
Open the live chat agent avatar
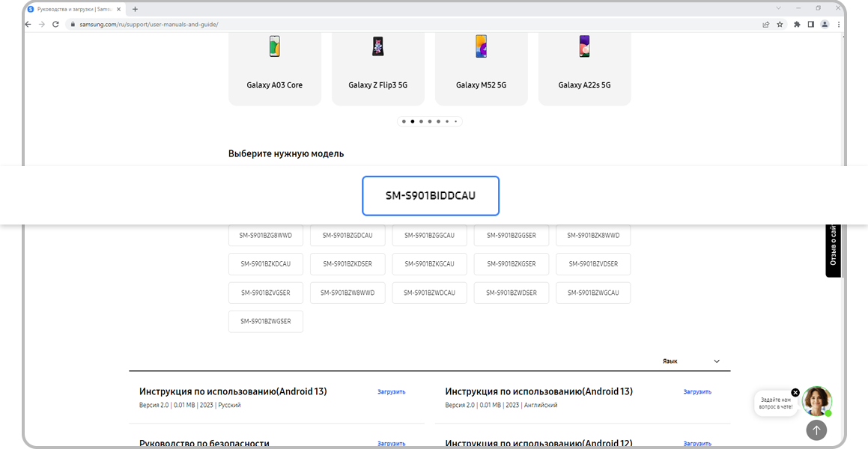tap(817, 401)
